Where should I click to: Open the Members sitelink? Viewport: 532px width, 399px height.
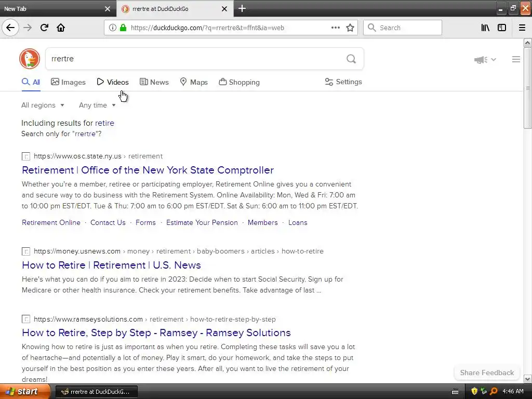click(x=262, y=222)
